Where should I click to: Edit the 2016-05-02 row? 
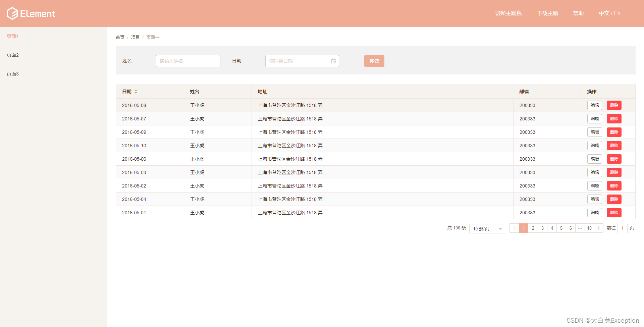(595, 186)
